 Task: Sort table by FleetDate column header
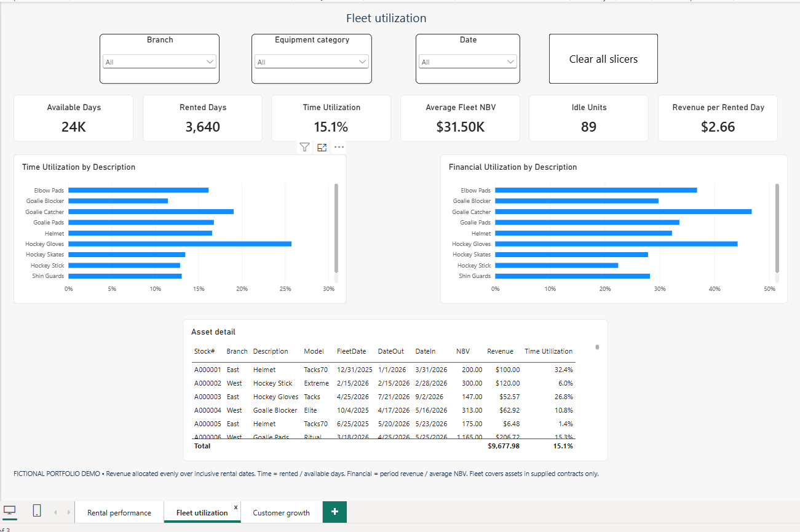tap(351, 351)
